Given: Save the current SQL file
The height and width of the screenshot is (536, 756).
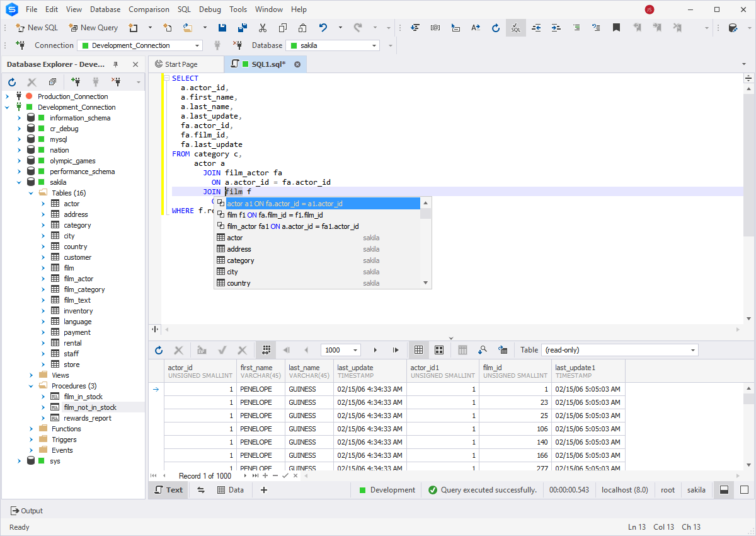Looking at the screenshot, I should (x=222, y=28).
